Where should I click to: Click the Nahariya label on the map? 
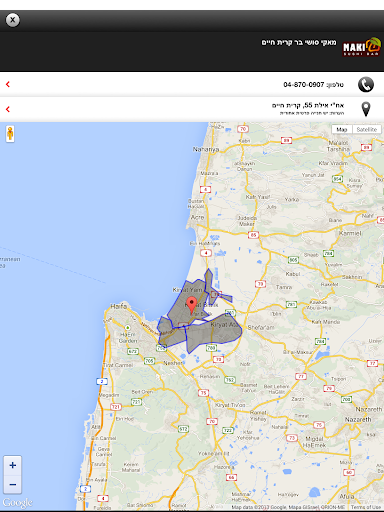point(206,149)
